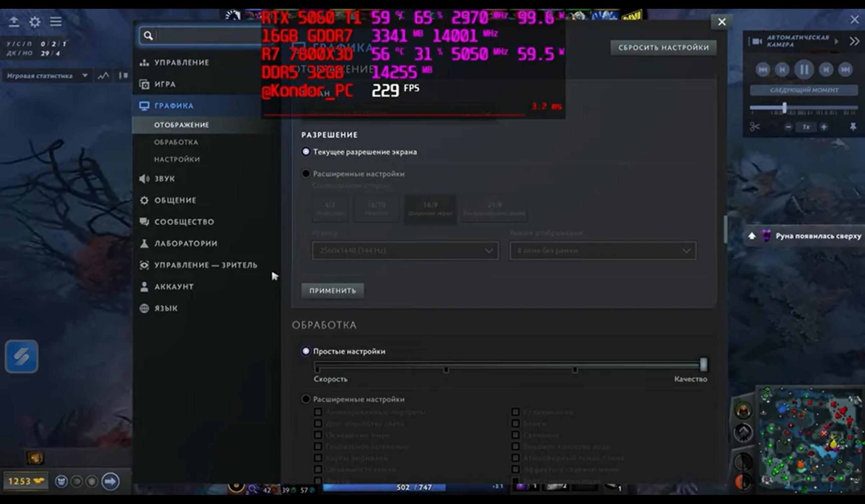Viewport: 865px width, 504px height.
Task: Toggle Свечение checkbox
Action: coord(515,435)
